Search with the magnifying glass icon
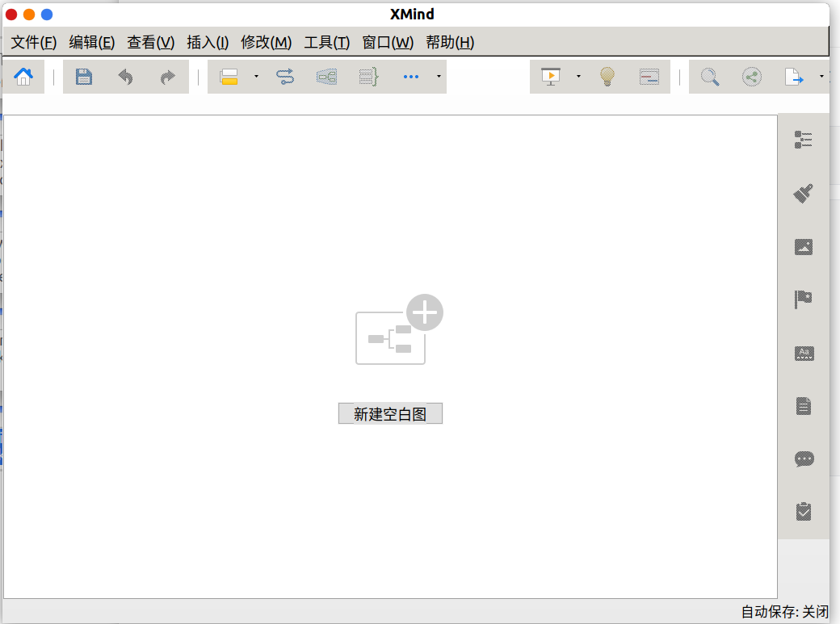The image size is (840, 624). (x=710, y=77)
